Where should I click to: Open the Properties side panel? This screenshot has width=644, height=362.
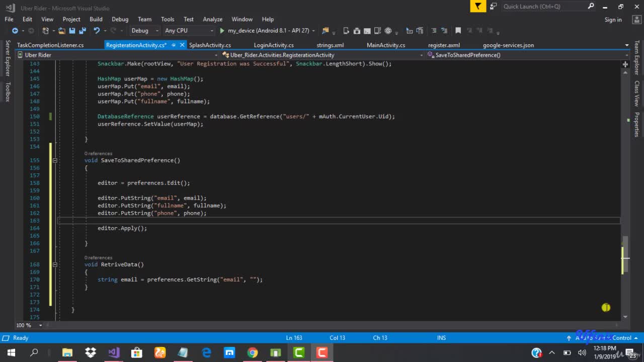pyautogui.click(x=636, y=125)
